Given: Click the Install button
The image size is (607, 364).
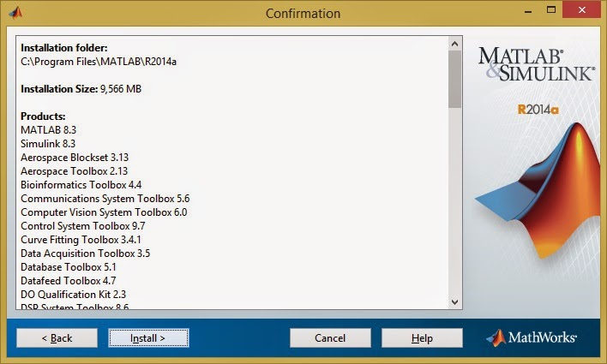Looking at the screenshot, I should (x=148, y=338).
